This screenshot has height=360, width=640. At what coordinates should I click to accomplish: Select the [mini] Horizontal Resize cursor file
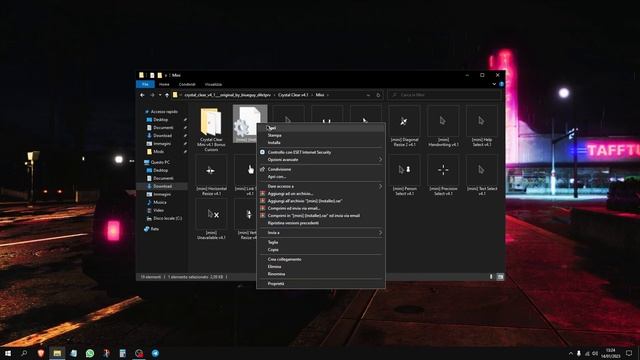pyautogui.click(x=211, y=176)
